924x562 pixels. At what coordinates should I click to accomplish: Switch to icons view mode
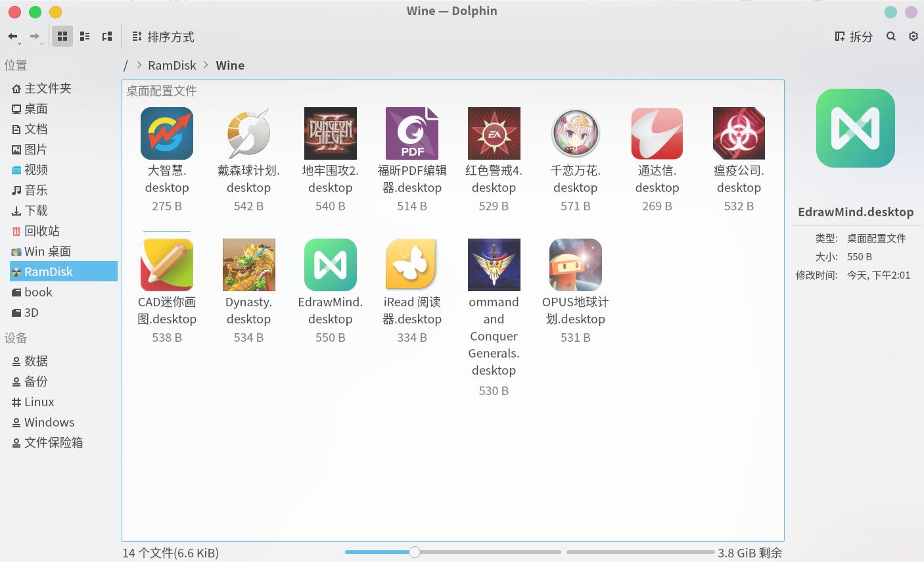pyautogui.click(x=62, y=37)
